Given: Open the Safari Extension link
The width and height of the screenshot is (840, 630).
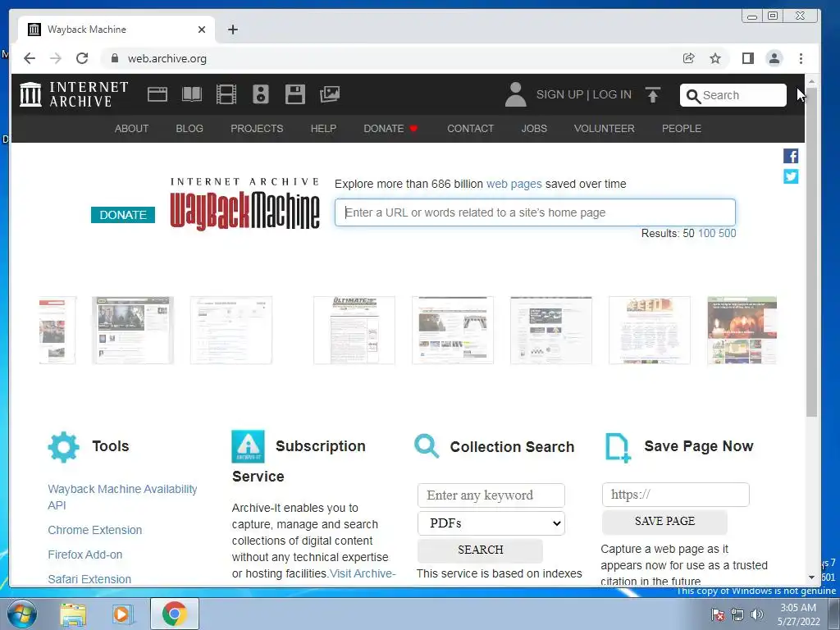Looking at the screenshot, I should click(x=89, y=579).
